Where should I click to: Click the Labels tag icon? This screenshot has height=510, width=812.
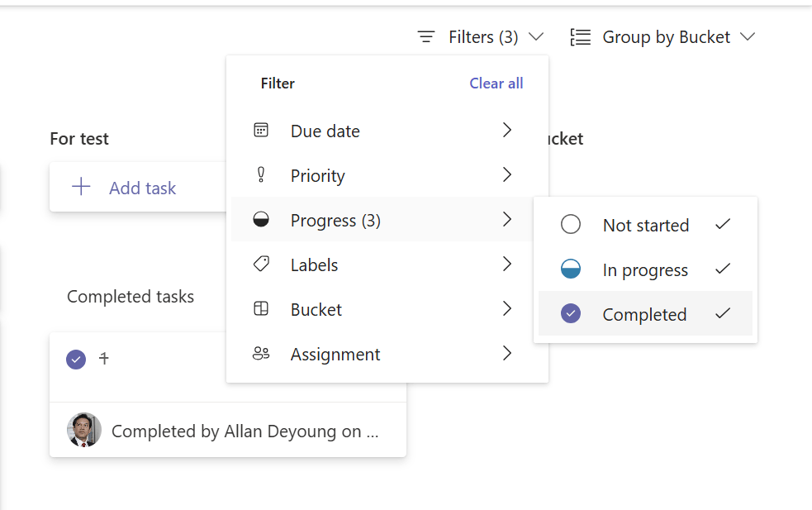point(261,265)
